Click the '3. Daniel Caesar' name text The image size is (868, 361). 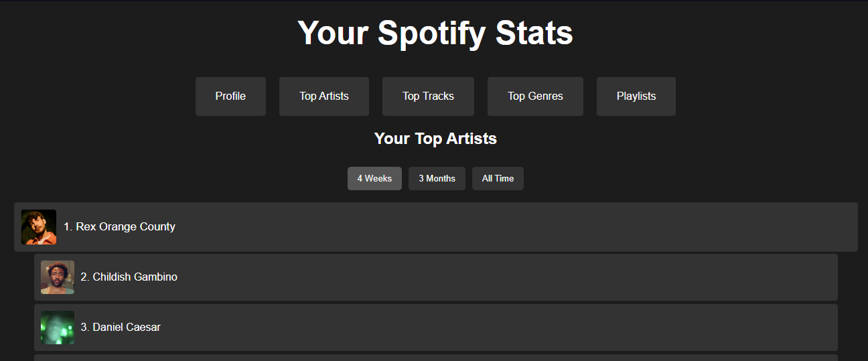tap(121, 328)
